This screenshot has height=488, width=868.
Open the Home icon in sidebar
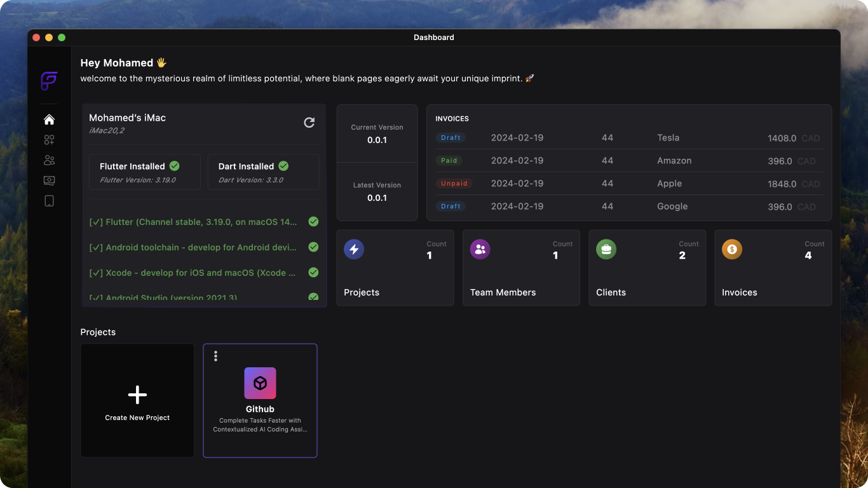click(x=49, y=119)
